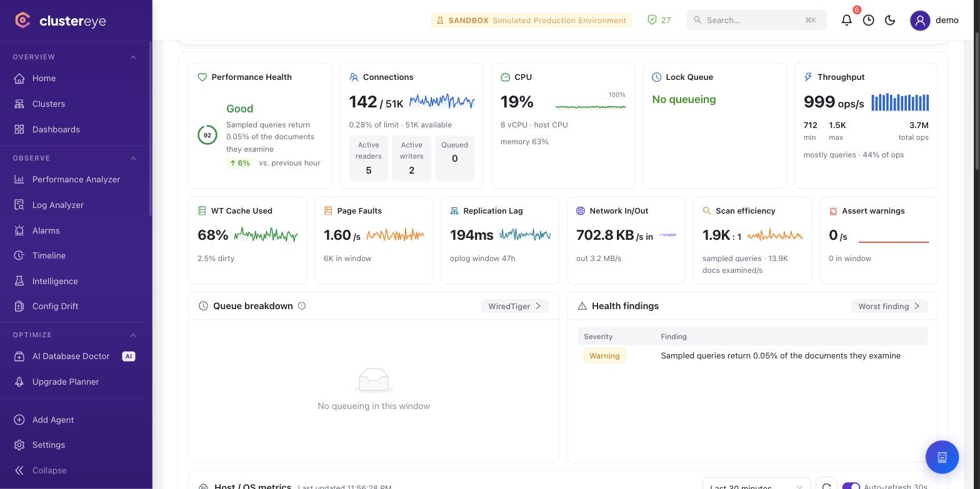This screenshot has width=980, height=489.
Task: Click the clustereye logo
Action: click(61, 21)
